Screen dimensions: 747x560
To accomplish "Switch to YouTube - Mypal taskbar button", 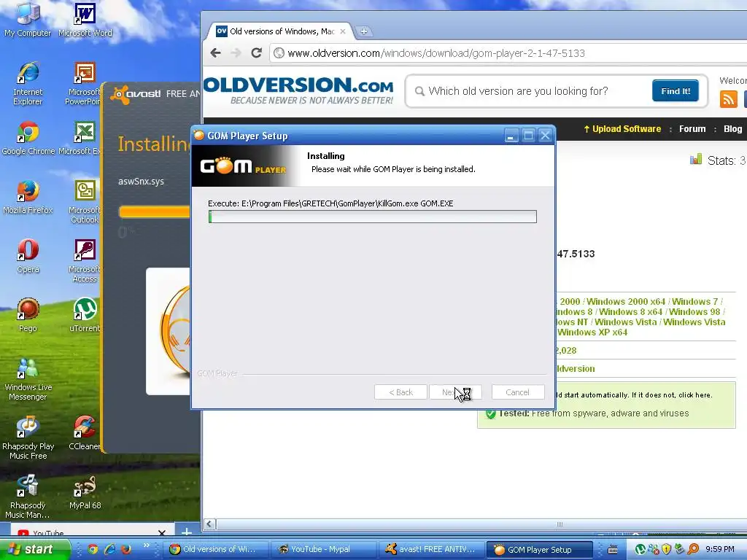I will (x=324, y=549).
